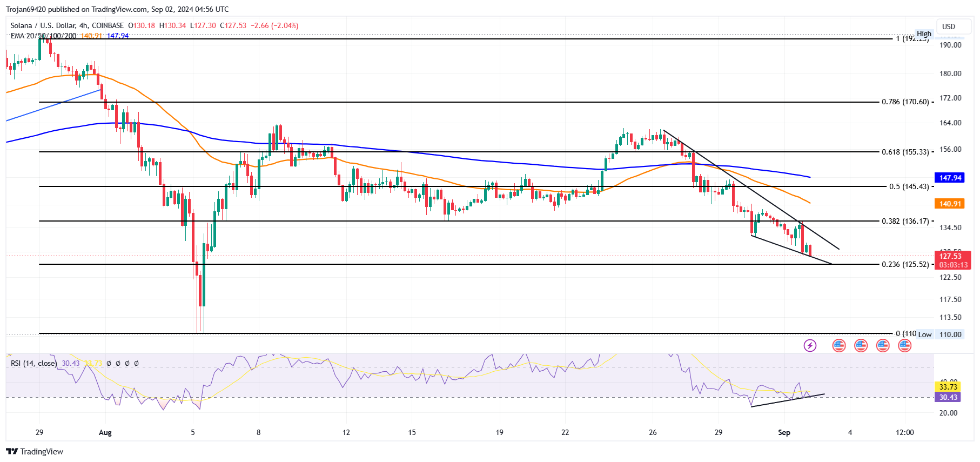The image size is (980, 462).
Task: Click the RSI (14, close) indicator legend
Action: (33, 363)
